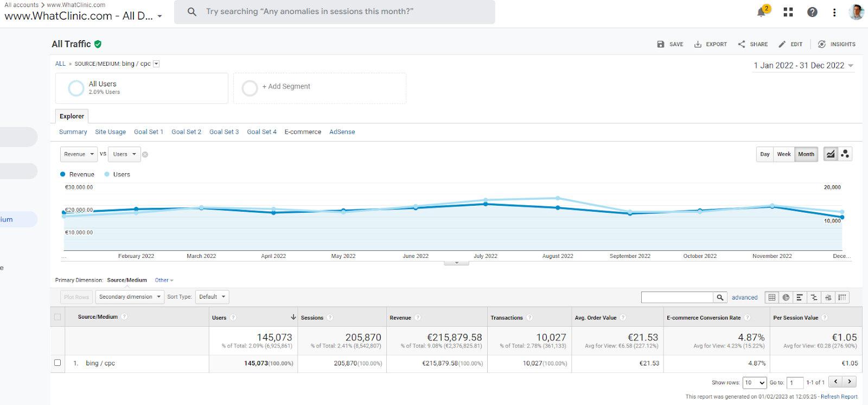Open the Sort Type Default dropdown
The height and width of the screenshot is (405, 868).
point(212,297)
